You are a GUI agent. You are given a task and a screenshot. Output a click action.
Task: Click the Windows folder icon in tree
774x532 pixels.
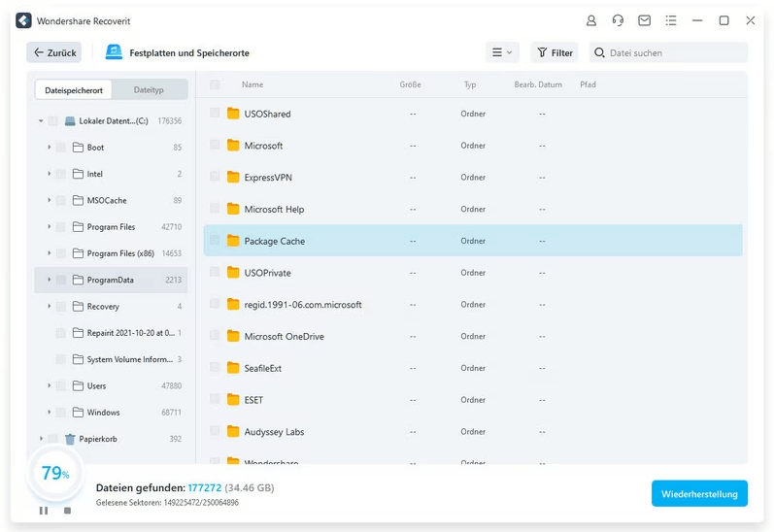tap(78, 412)
